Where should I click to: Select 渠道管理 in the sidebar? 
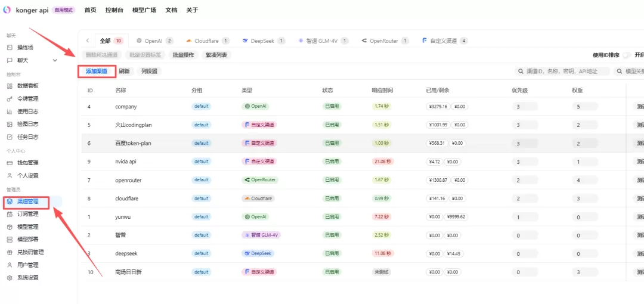[x=27, y=201]
